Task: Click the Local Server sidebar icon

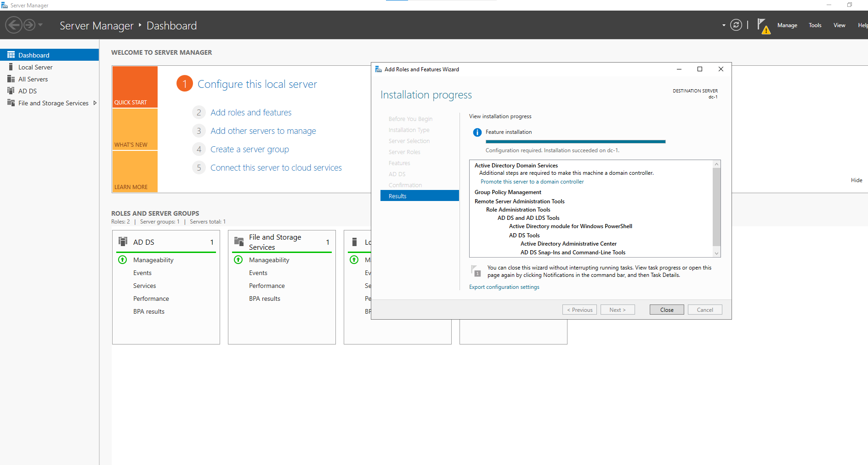Action: click(x=11, y=67)
